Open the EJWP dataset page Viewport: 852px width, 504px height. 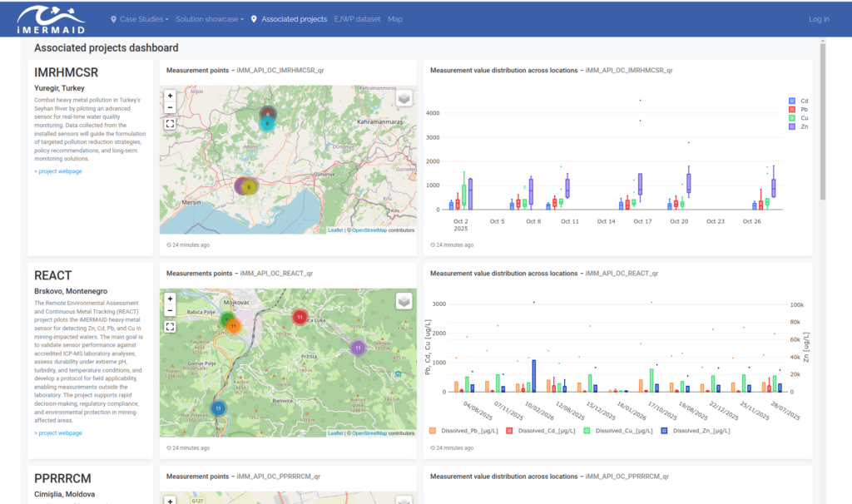pyautogui.click(x=357, y=19)
